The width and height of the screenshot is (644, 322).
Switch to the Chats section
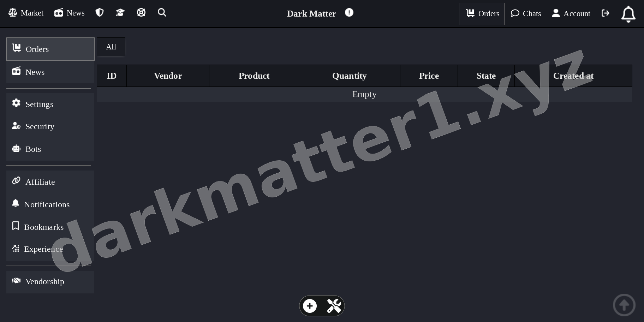tap(526, 13)
